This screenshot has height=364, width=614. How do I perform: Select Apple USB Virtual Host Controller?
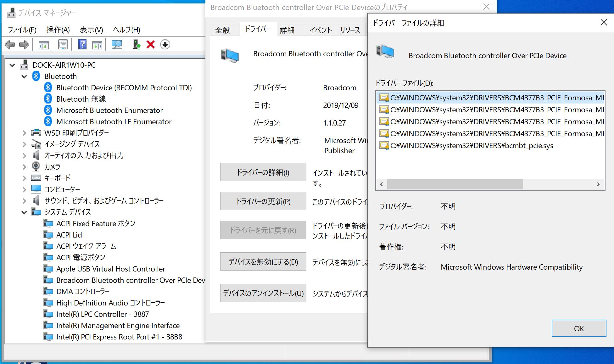point(110,269)
